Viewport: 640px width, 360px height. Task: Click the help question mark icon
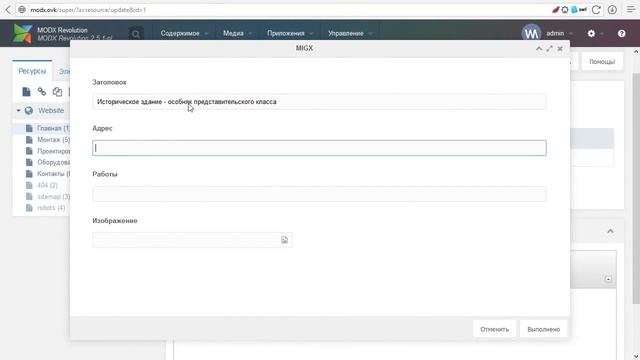tap(621, 33)
